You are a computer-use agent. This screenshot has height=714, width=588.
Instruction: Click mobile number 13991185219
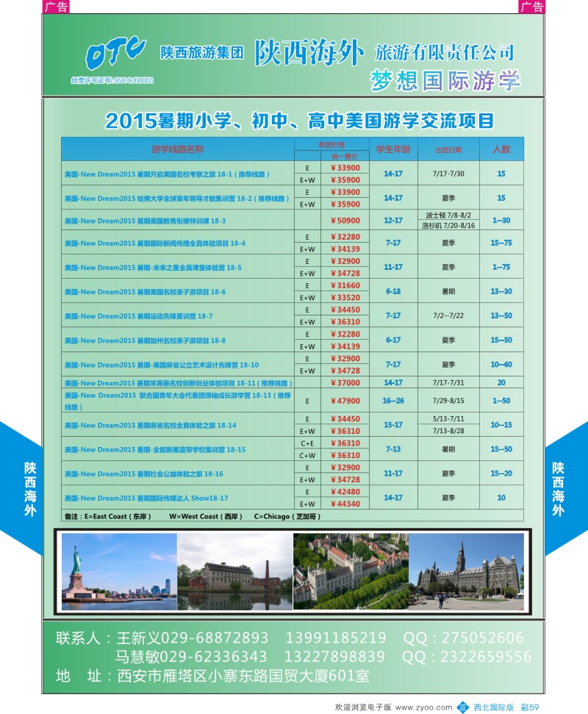pyautogui.click(x=336, y=638)
